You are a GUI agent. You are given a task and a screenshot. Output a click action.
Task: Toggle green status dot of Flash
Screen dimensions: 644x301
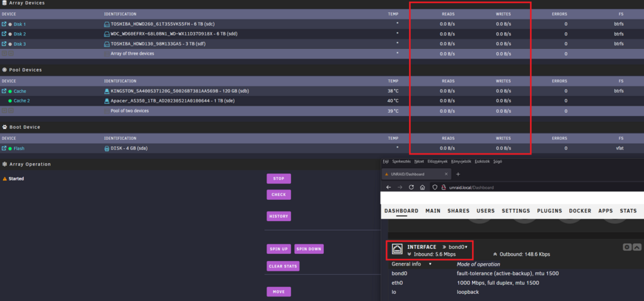point(10,148)
